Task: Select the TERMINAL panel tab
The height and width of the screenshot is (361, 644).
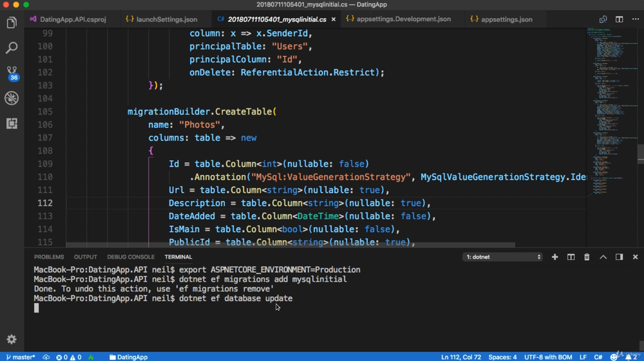Action: point(178,257)
